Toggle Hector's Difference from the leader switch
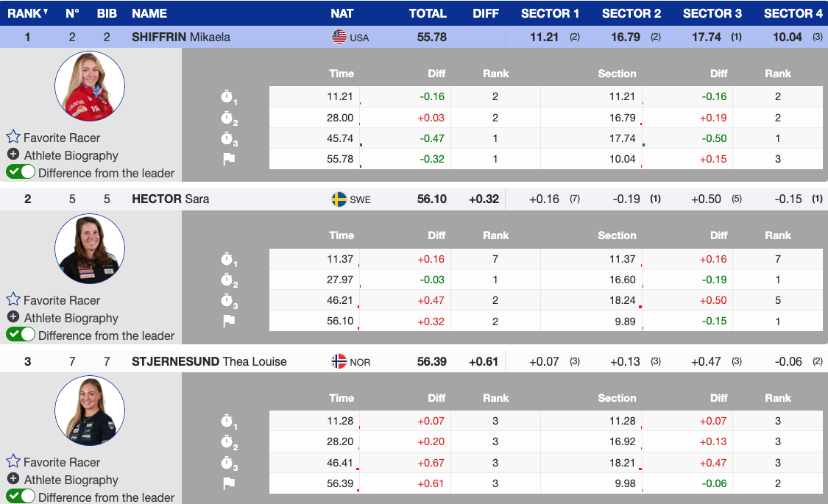This screenshot has height=504, width=828. pos(21,335)
